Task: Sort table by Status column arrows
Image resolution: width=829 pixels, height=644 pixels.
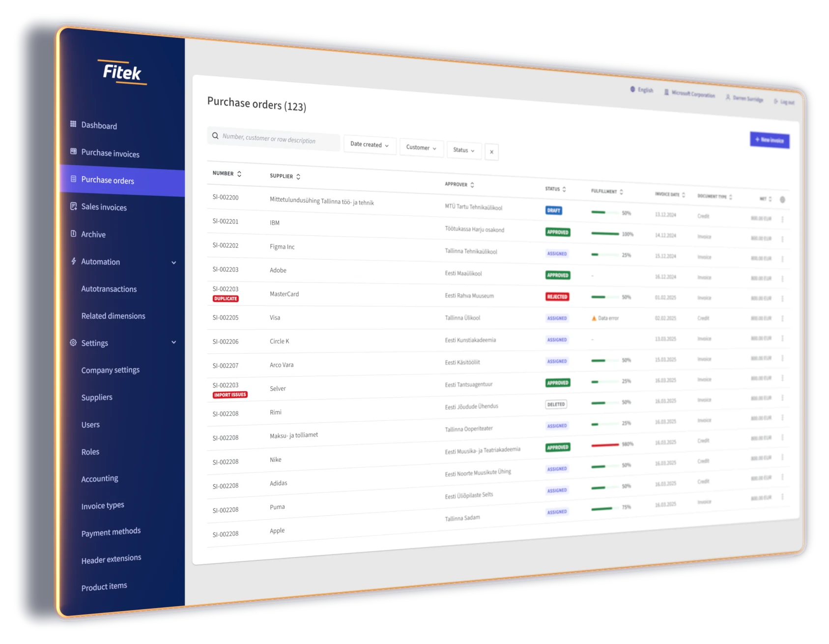Action: coord(564,189)
